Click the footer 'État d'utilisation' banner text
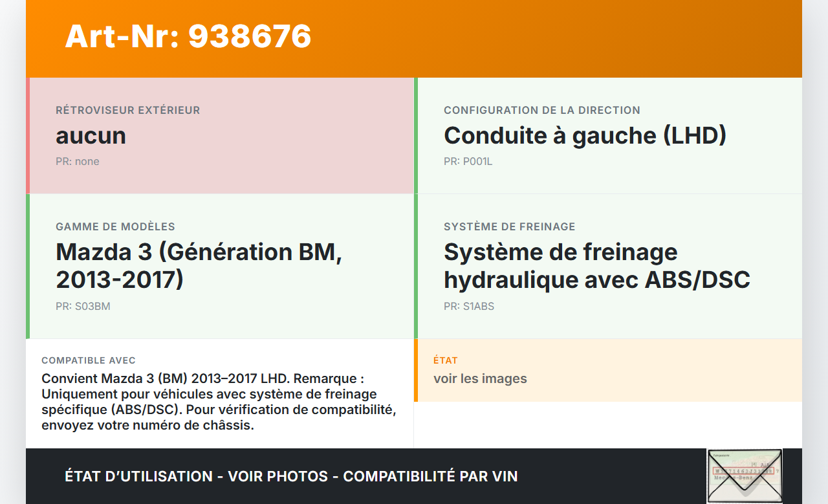The height and width of the screenshot is (504, 828). pos(291,477)
